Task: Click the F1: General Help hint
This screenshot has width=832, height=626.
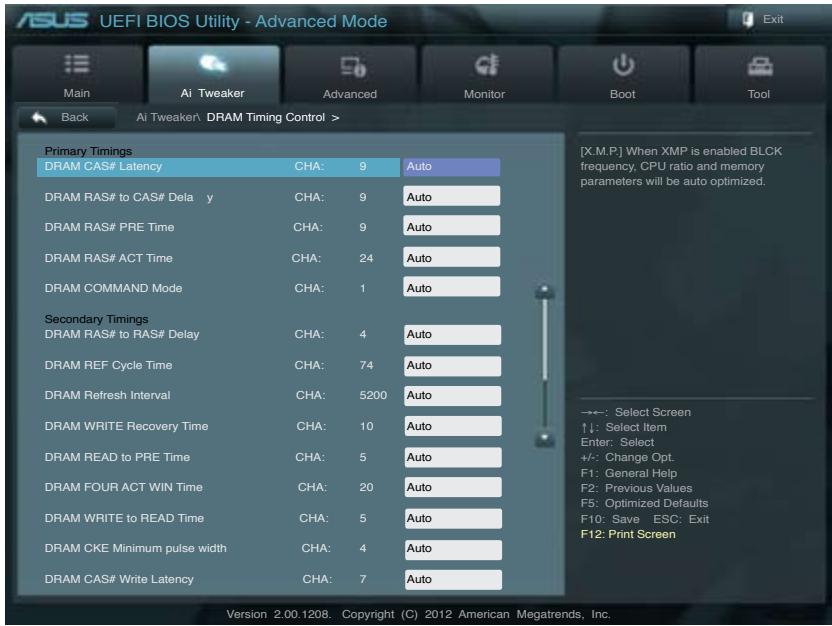Action: coord(629,473)
